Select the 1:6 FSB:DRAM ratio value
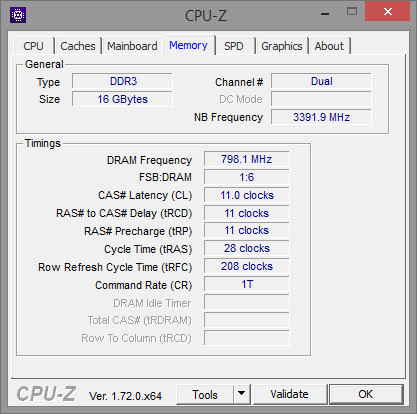 [247, 177]
